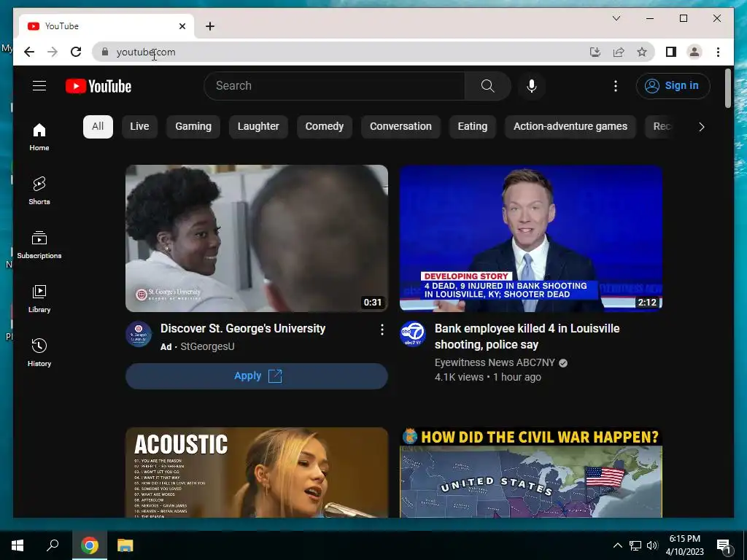The width and height of the screenshot is (747, 560).
Task: Open three-dot menu on St. George's ad
Action: coord(382,330)
